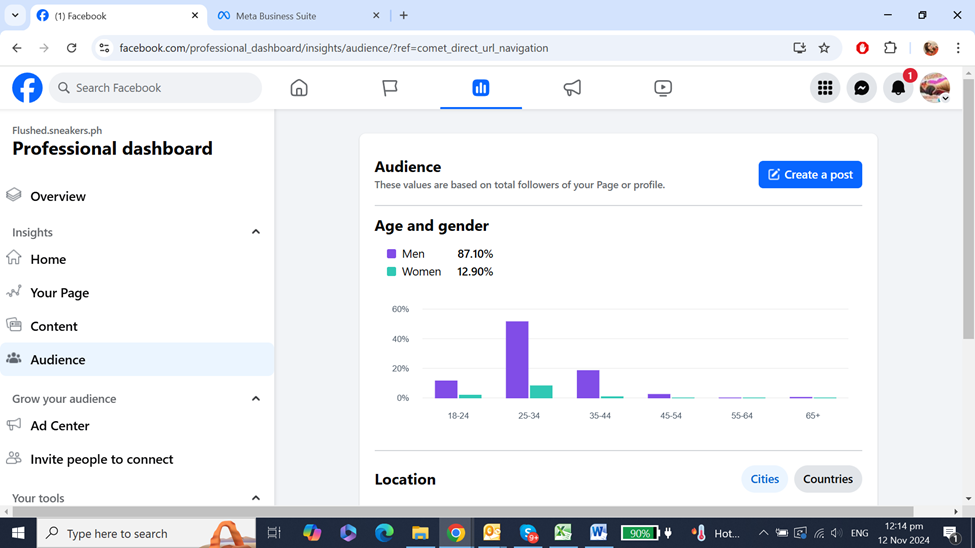Image resolution: width=975 pixels, height=548 pixels.
Task: Click the 35-44 Men bar in chart
Action: 588,384
